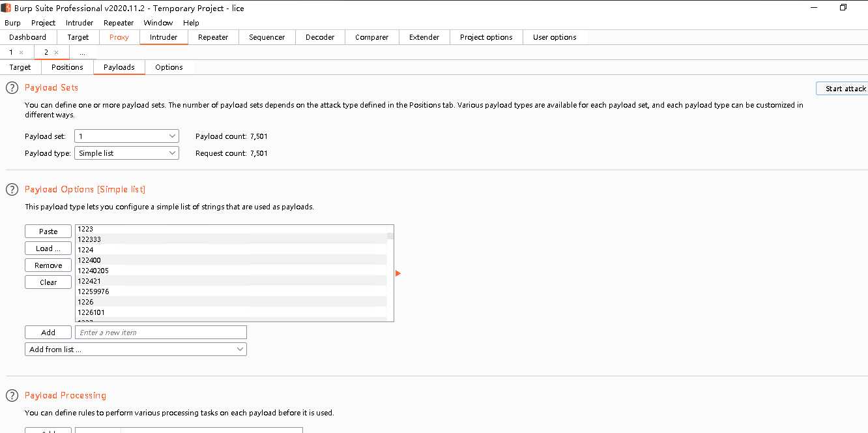Open the Payload set dropdown

point(126,136)
